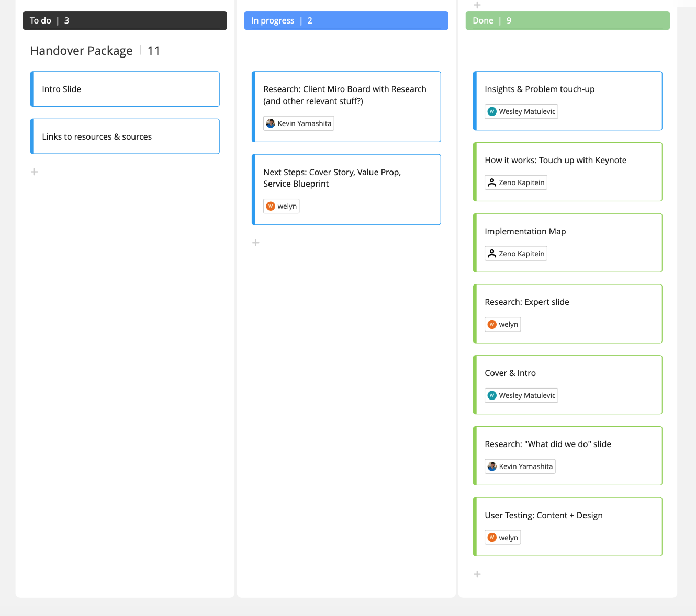The width and height of the screenshot is (696, 616).
Task: Open the Implementation Map card
Action: click(567, 231)
